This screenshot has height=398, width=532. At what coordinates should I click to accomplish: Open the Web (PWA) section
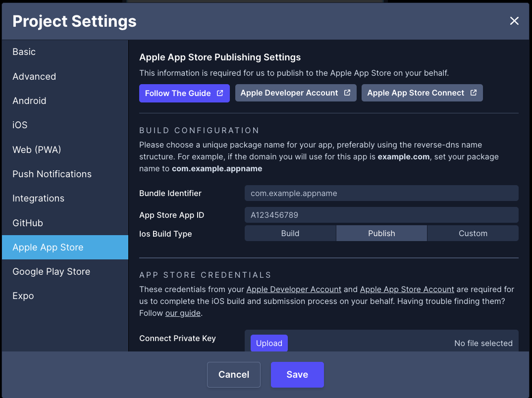click(x=65, y=149)
